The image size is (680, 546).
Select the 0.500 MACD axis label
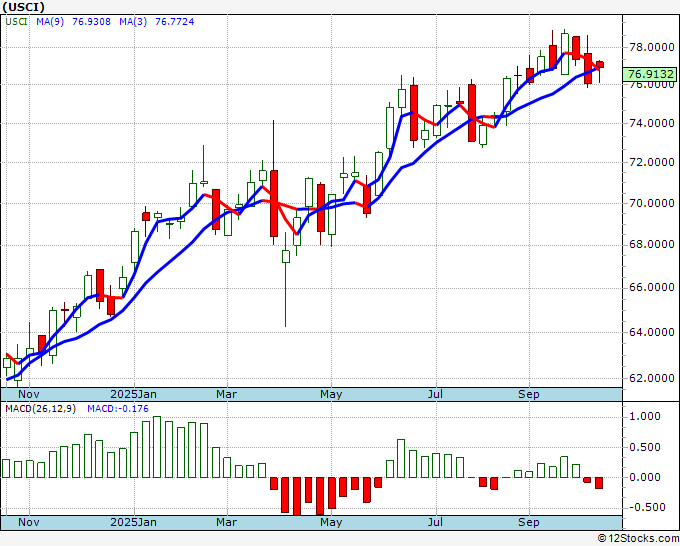[644, 448]
